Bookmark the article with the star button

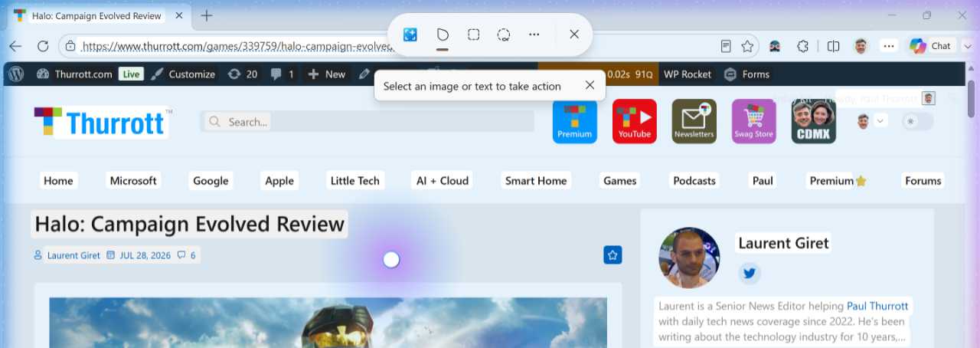point(612,255)
